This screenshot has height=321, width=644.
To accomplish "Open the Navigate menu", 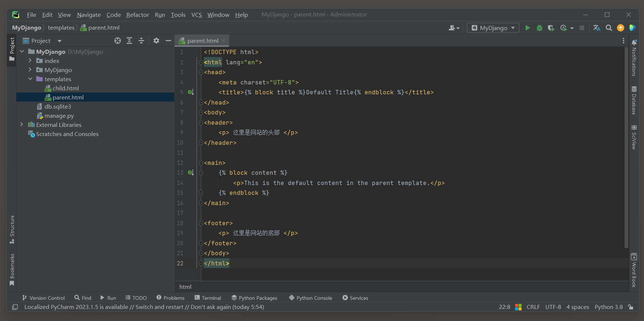I will coord(89,15).
